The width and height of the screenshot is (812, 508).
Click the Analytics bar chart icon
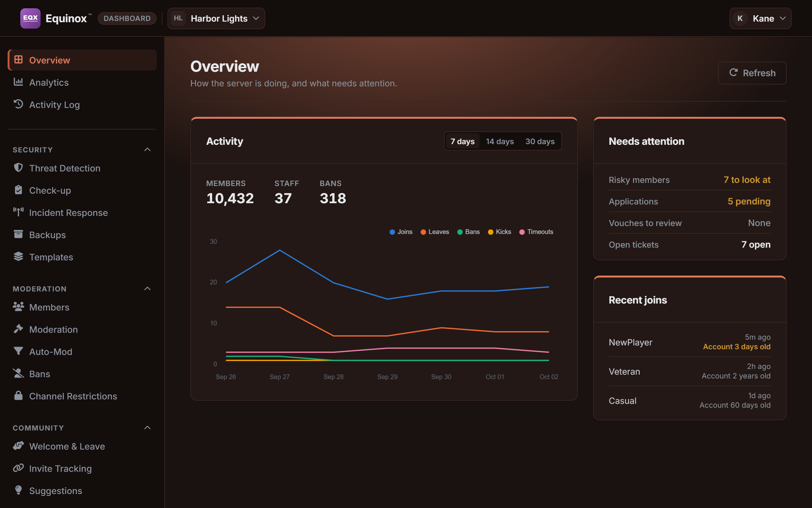point(18,82)
